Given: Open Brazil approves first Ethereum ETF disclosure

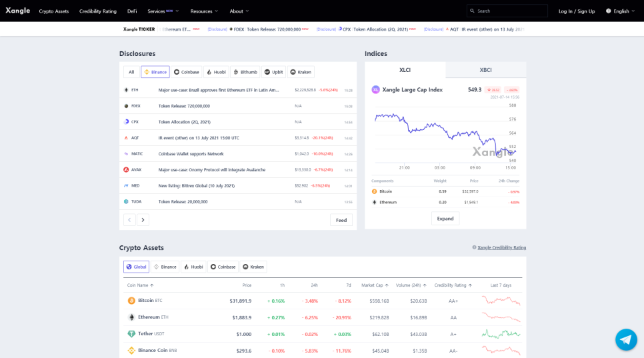Looking at the screenshot, I should coord(219,90).
